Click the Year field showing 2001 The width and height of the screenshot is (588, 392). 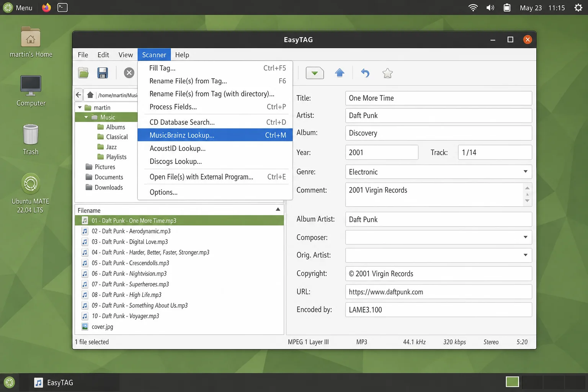[382, 152]
